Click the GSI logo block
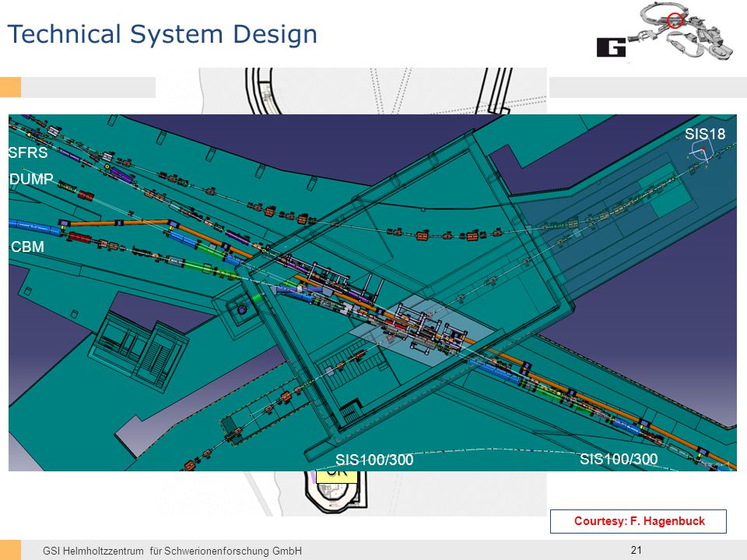Viewport: 747px width, 560px height. pyautogui.click(x=611, y=47)
